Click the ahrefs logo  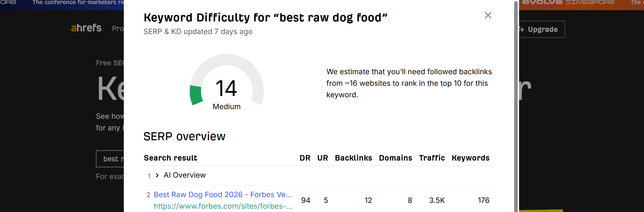86,28
